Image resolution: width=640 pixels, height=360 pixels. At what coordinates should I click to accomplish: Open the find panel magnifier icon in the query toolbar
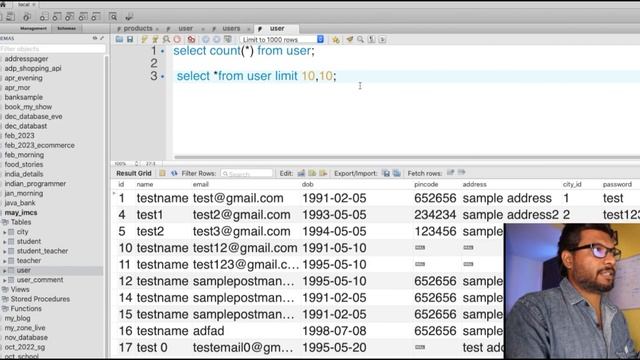click(x=360, y=39)
